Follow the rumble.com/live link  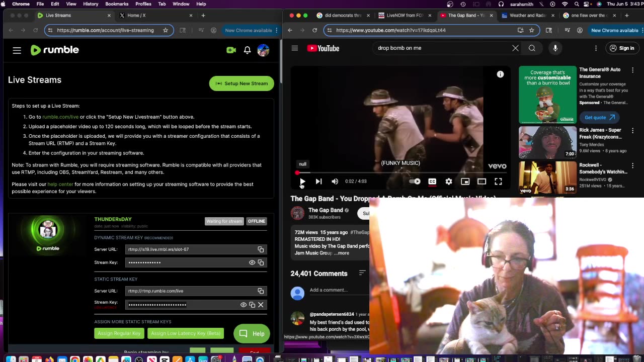pyautogui.click(x=60, y=117)
